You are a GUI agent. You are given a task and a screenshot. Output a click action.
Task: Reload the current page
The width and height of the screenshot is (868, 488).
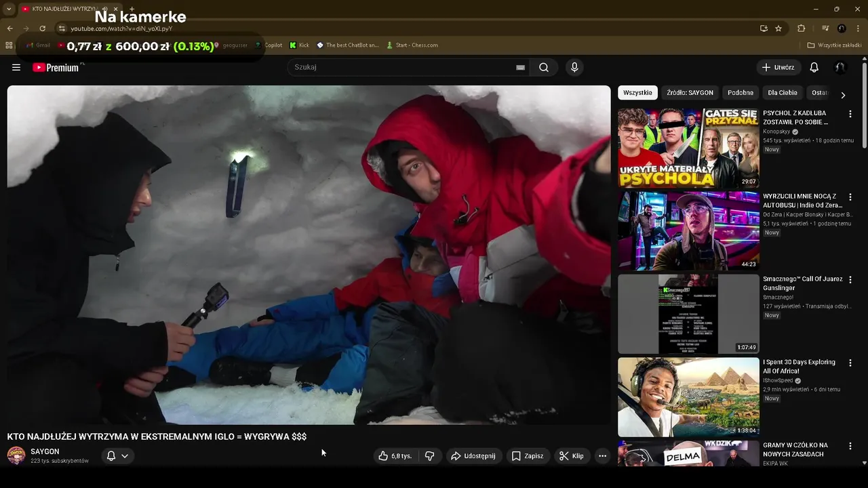(42, 28)
